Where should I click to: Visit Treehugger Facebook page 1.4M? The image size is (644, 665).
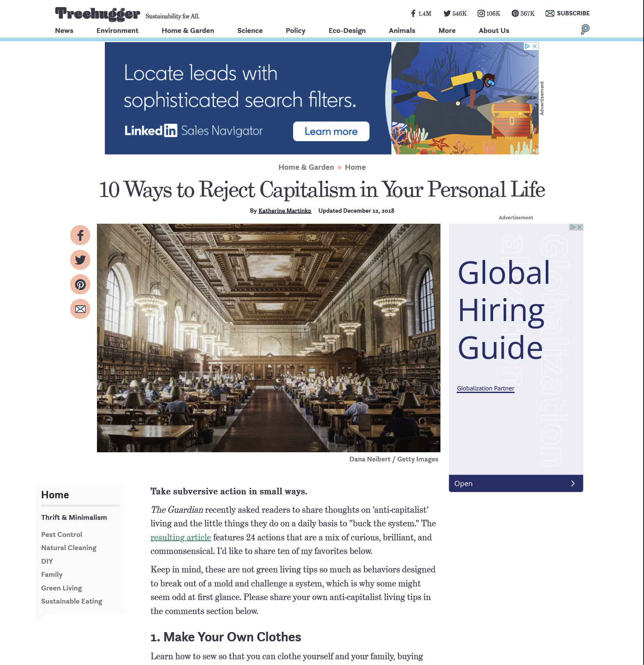pyautogui.click(x=421, y=14)
